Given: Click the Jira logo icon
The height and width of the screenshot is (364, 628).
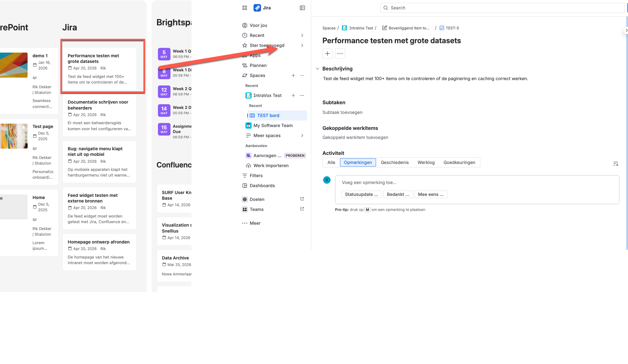Looking at the screenshot, I should tap(257, 8).
